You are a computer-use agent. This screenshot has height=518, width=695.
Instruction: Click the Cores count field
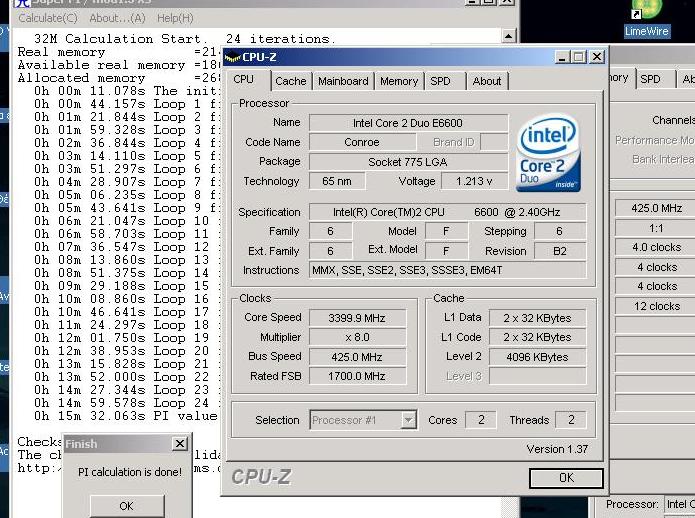click(x=481, y=420)
